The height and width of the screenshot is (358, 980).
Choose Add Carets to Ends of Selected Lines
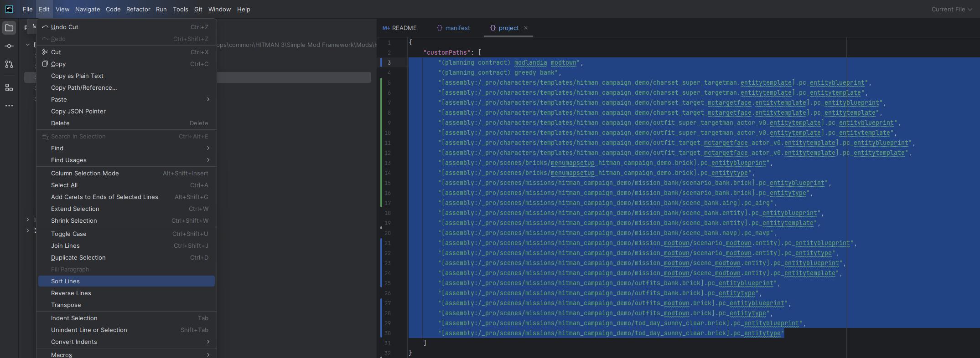(x=126, y=197)
